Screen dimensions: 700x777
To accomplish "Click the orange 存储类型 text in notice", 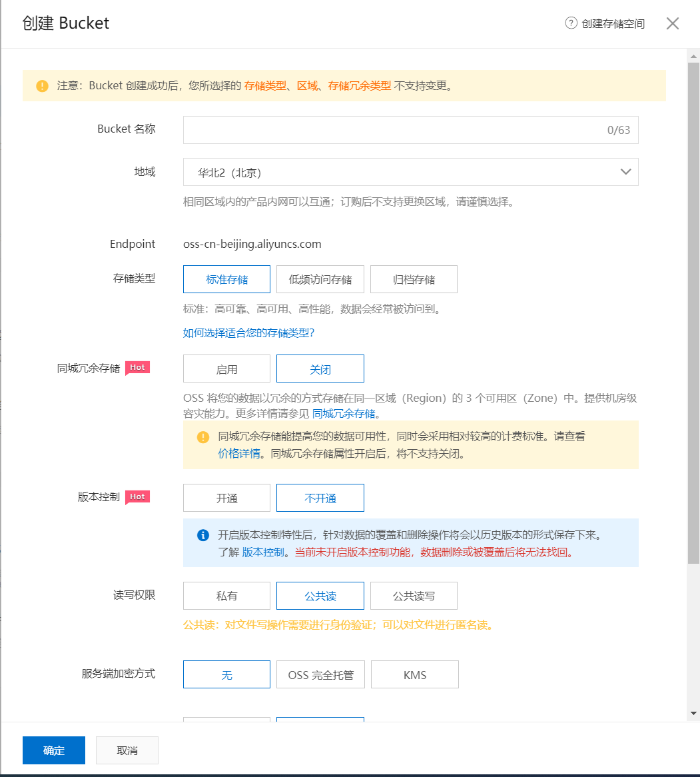I will [265, 86].
